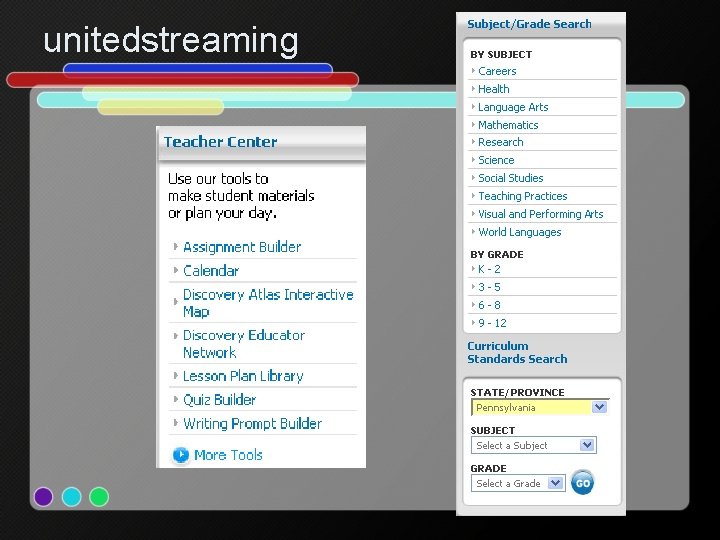This screenshot has height=540, width=720.
Task: Select the Careers subject
Action: click(x=497, y=71)
